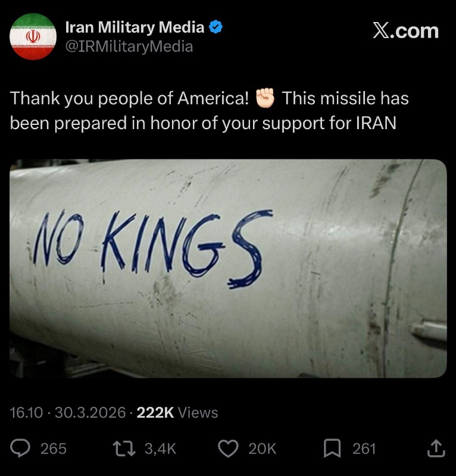View the 222K Views analytics
This screenshot has width=456, height=476.
point(177,412)
